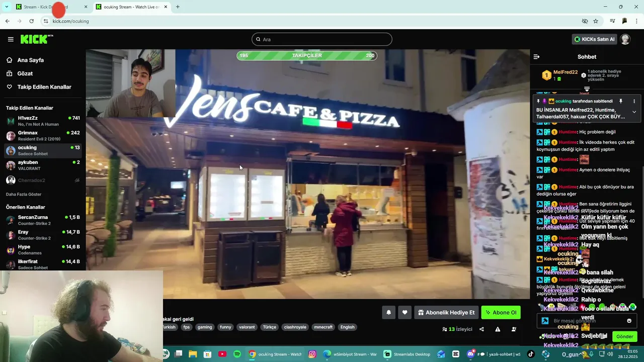
Task: View site information icon in address bar
Action: click(46, 21)
